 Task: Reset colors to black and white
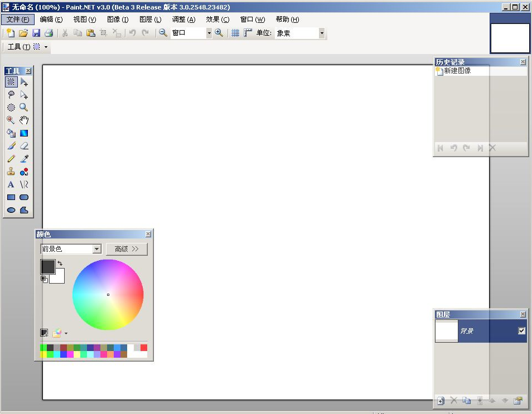tap(44, 279)
